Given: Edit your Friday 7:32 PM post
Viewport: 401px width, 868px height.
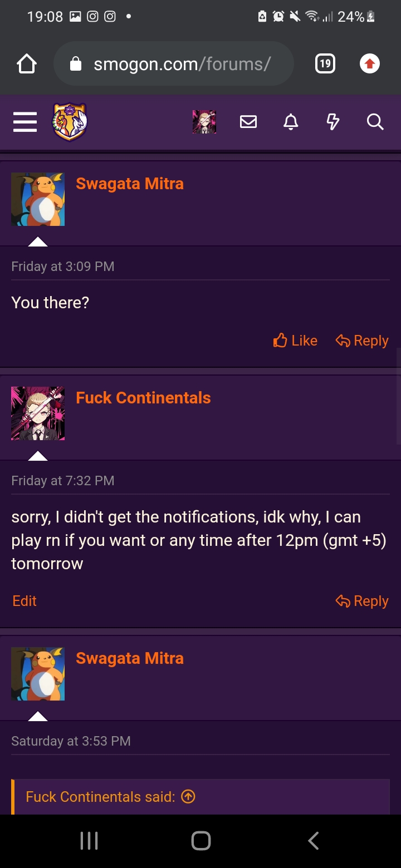Looking at the screenshot, I should (x=25, y=601).
